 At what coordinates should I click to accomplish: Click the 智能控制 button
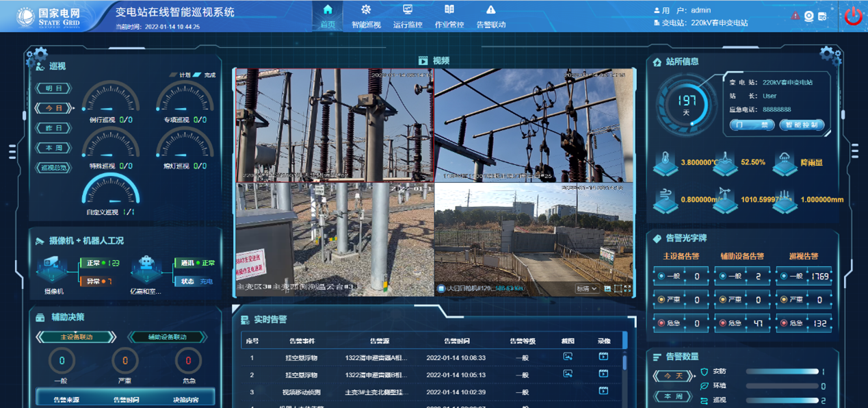click(x=802, y=125)
